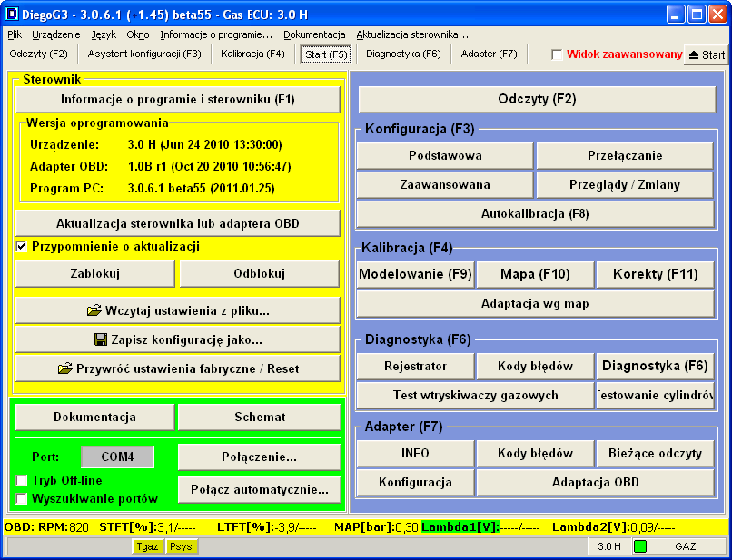Click the Tgaz status indicator
The height and width of the screenshot is (560, 732).
[147, 546]
